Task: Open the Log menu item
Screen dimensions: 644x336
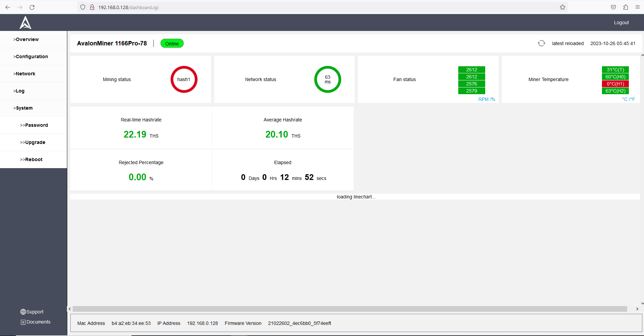Action: point(33,91)
